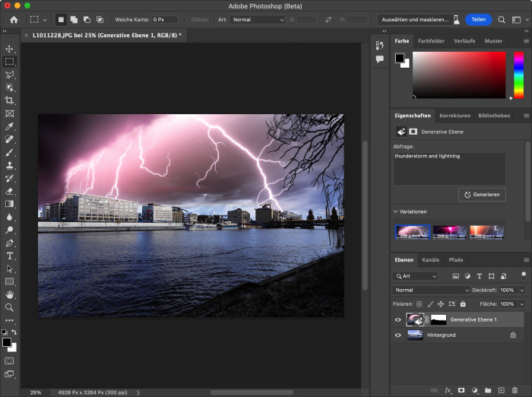The image size is (532, 397).
Task: Toggle lock transparent pixels
Action: point(420,304)
